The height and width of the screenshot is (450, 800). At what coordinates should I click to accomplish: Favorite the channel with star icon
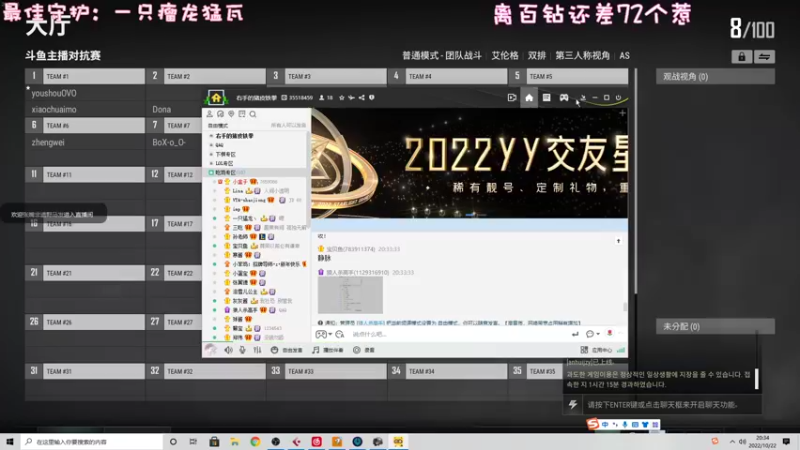click(x=342, y=97)
